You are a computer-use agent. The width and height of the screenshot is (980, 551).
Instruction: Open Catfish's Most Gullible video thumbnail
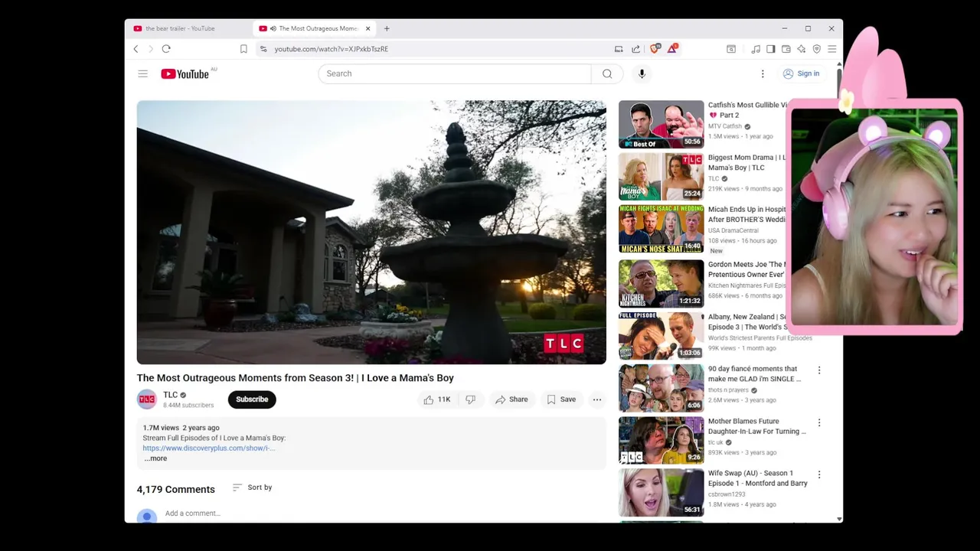tap(661, 124)
